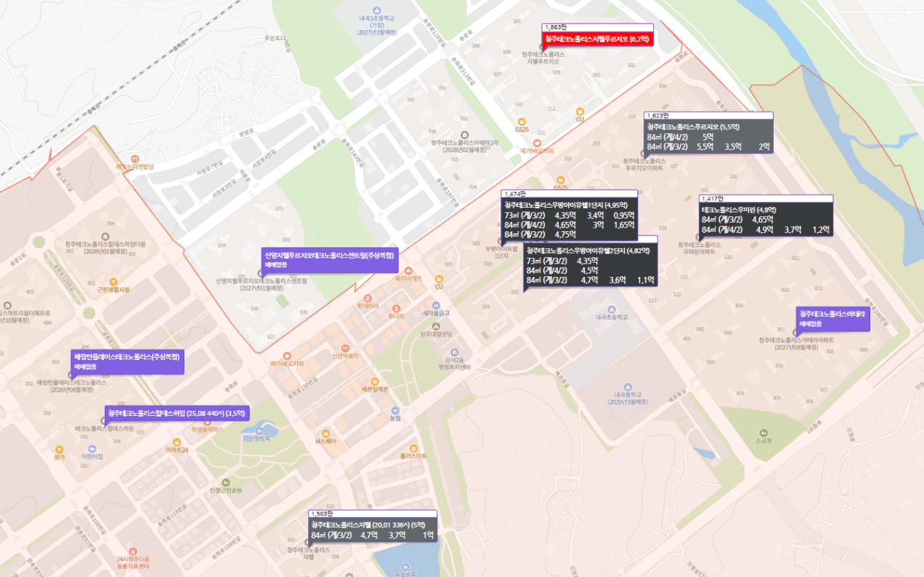The width and height of the screenshot is (924, 577).
Task: Select the 청주테크노폴리스우방아이유쉘2단지 (4.82억) popup title
Action: coord(588,251)
